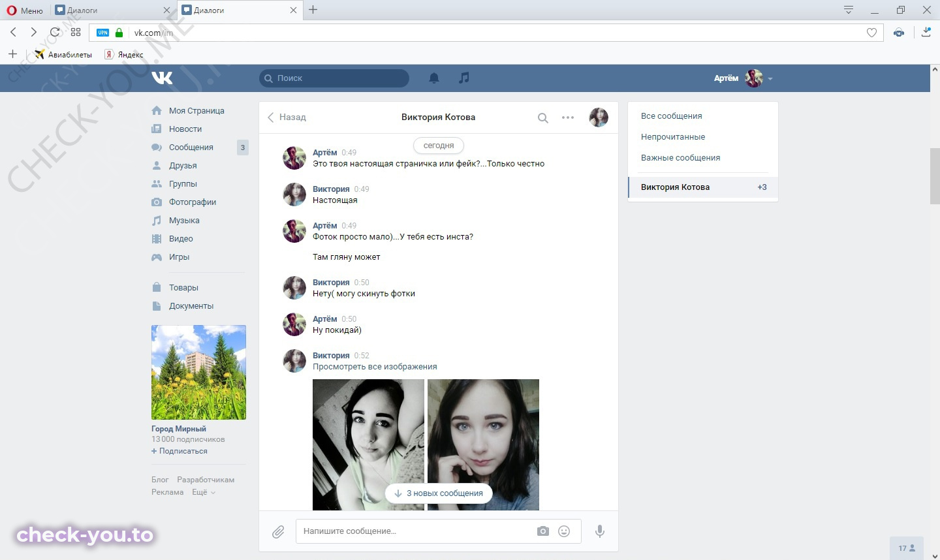Image resolution: width=940 pixels, height=560 pixels.
Task: Open notifications bell icon
Action: [434, 78]
